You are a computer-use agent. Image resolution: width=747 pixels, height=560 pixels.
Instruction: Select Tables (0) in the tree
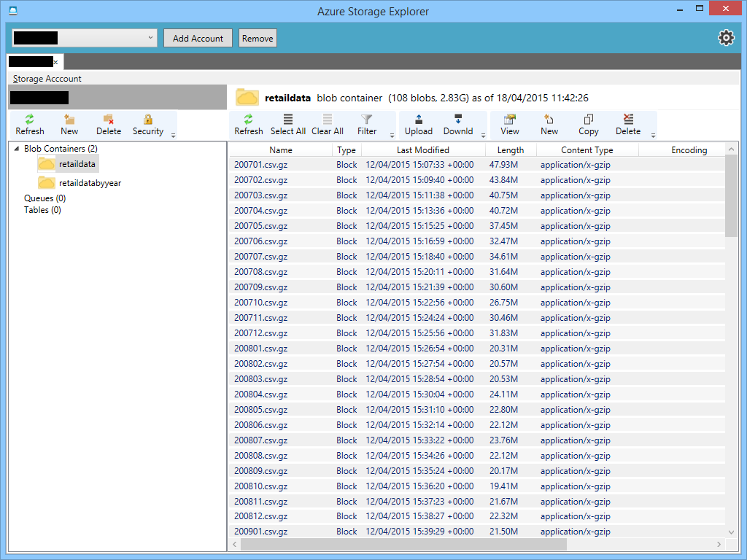42,210
